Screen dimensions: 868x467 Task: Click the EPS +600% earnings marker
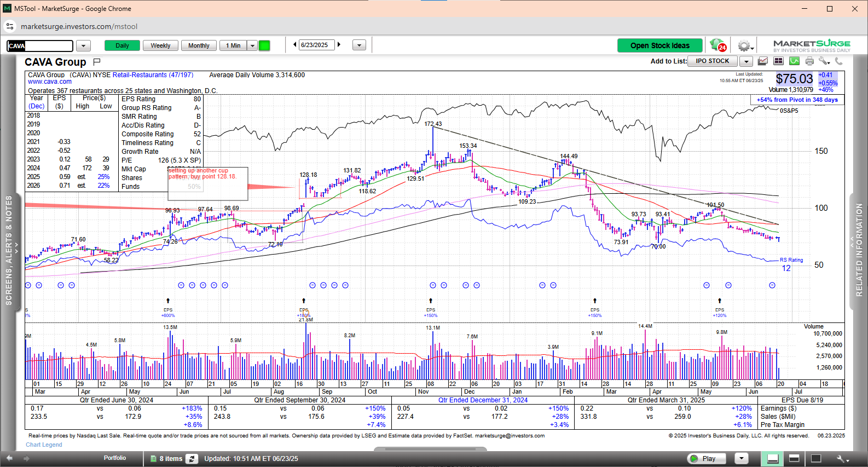(168, 312)
